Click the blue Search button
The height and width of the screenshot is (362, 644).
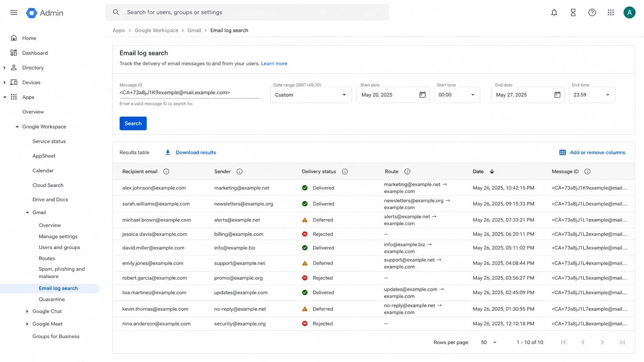pyautogui.click(x=133, y=123)
